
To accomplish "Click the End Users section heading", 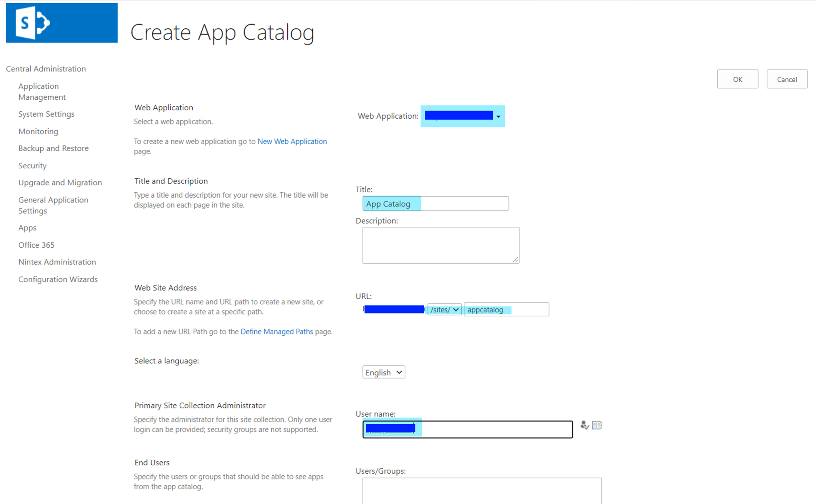I will pos(152,463).
